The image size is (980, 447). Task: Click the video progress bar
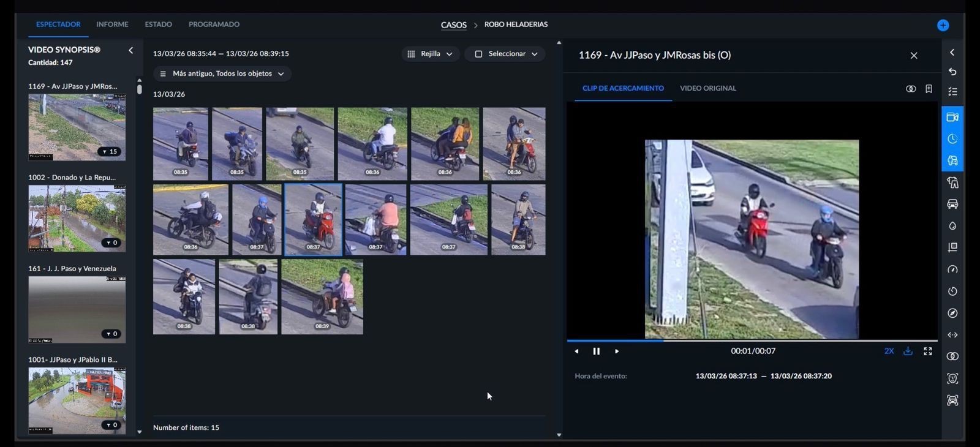point(752,340)
